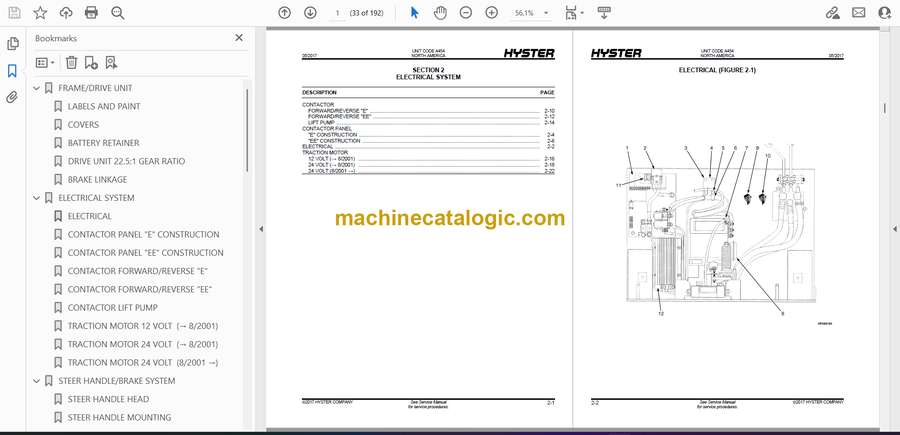Image resolution: width=900 pixels, height=435 pixels.
Task: Click the find current bookmark icon
Action: pyautogui.click(x=111, y=63)
